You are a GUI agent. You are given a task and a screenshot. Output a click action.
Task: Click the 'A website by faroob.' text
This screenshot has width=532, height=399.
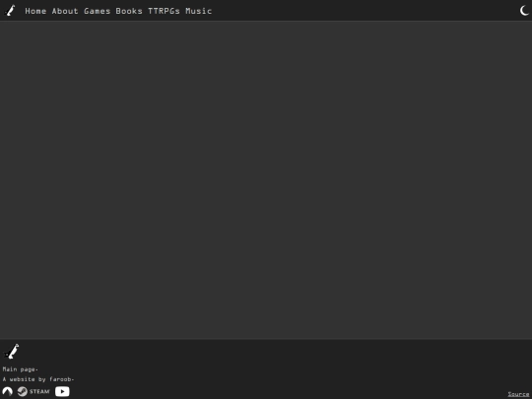point(38,379)
